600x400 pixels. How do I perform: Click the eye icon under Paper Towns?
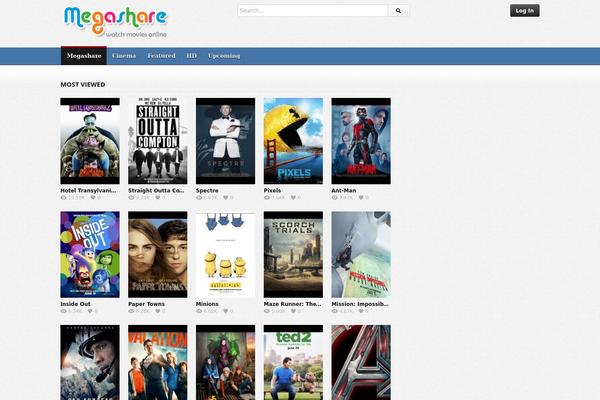[x=131, y=311]
